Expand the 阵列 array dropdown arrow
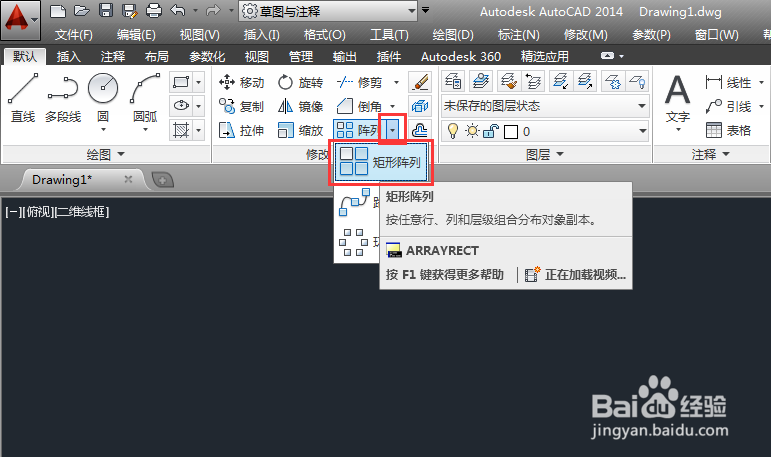Image resolution: width=771 pixels, height=457 pixels. 392,130
